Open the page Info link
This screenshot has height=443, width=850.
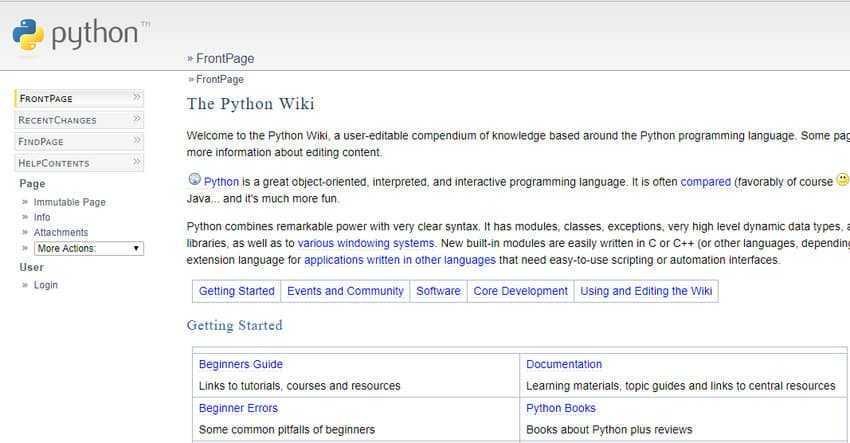click(x=42, y=217)
